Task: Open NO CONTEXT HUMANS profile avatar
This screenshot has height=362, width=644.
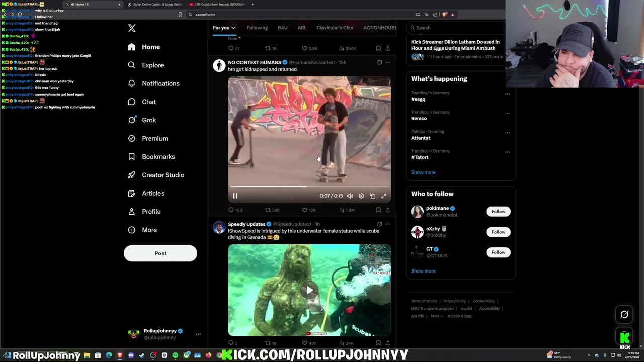Action: point(219,66)
